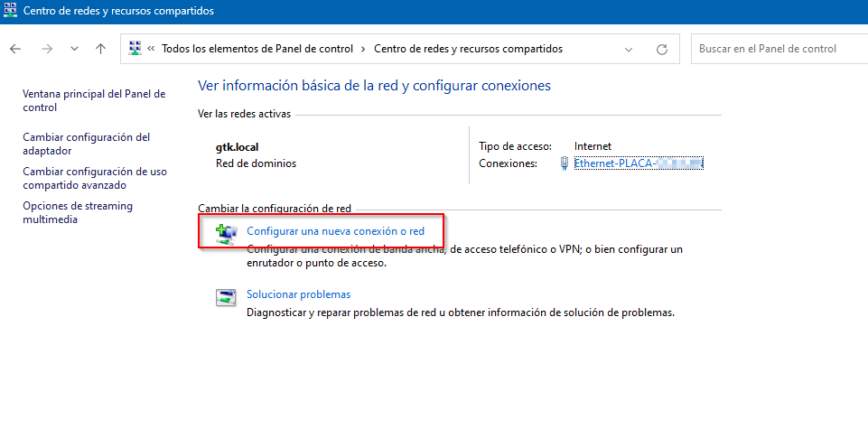Open 'Cambiar configuración del adaptador'
Image resolution: width=868 pixels, height=429 pixels.
tap(87, 144)
